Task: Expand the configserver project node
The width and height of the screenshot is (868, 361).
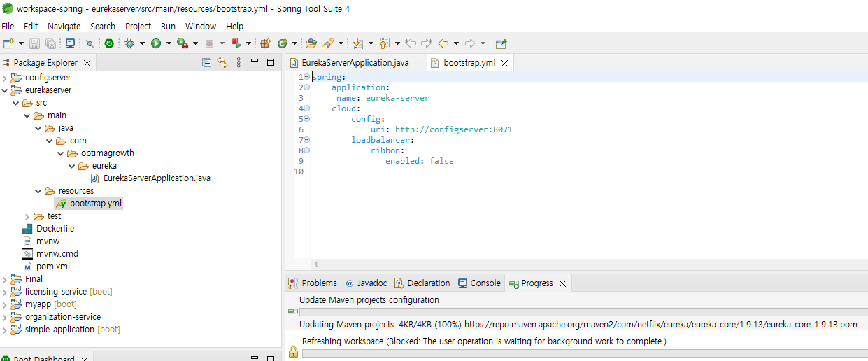Action: 5,78
